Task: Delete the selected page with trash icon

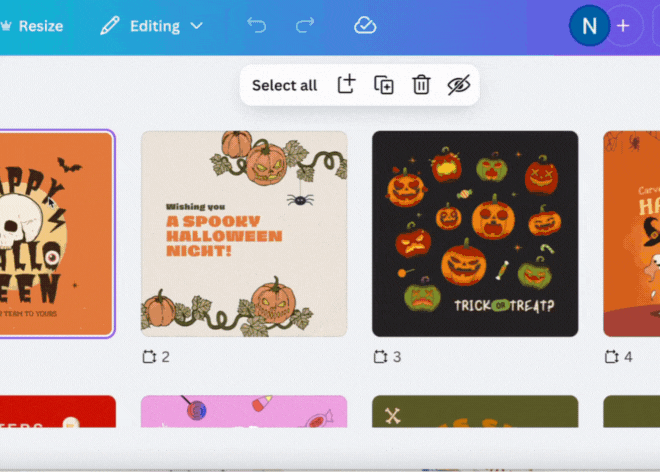Action: [421, 85]
